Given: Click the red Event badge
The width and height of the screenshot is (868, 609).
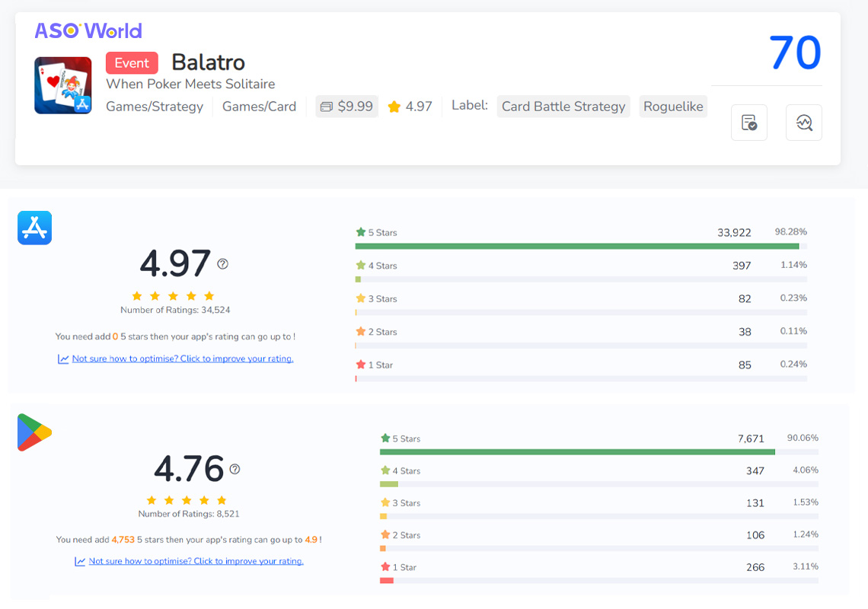Looking at the screenshot, I should pyautogui.click(x=132, y=63).
